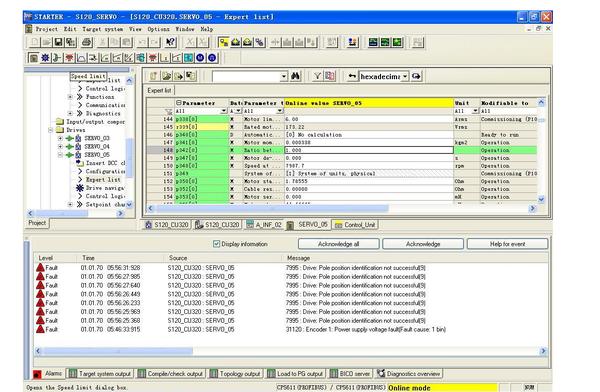Open the Options menu
The image size is (600, 392).
pos(158,29)
